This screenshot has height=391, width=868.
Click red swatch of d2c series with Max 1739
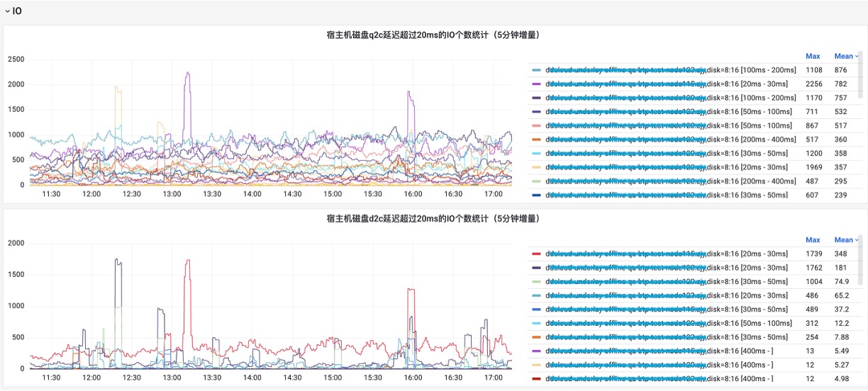536,254
